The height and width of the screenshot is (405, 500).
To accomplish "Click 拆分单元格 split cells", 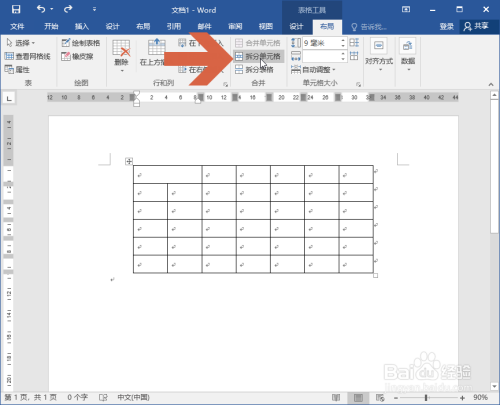I will tap(258, 56).
